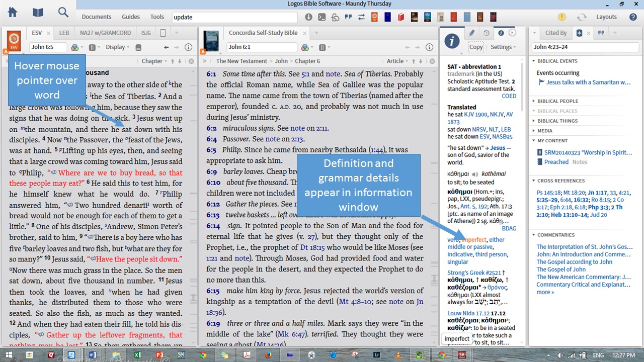Open the Guides menu
The height and width of the screenshot is (362, 644).
click(x=131, y=17)
